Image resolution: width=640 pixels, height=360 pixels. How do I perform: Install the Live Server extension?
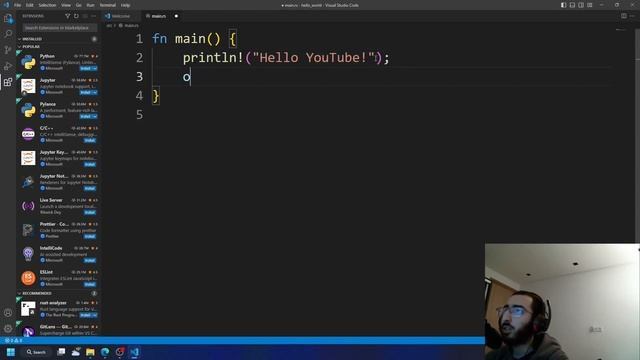(x=90, y=213)
